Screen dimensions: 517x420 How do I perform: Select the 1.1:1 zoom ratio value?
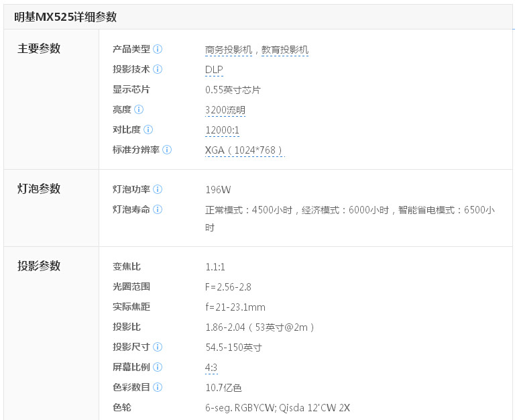click(x=215, y=267)
